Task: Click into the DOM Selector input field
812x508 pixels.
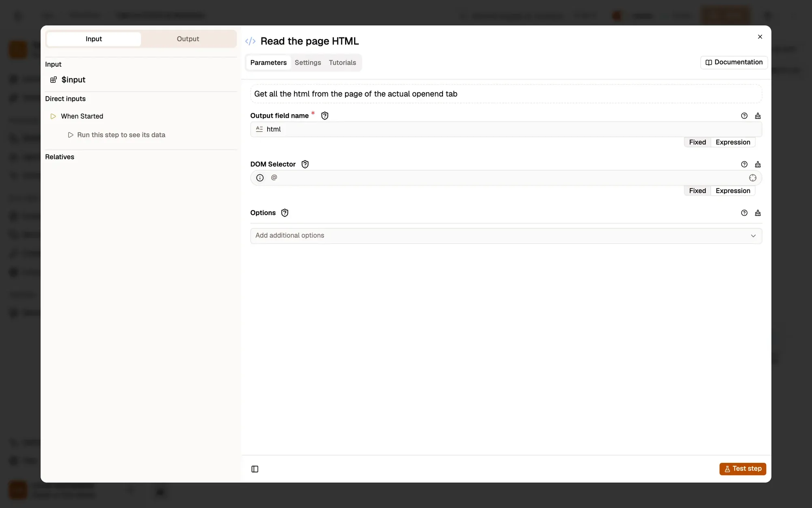Action: pos(506,178)
